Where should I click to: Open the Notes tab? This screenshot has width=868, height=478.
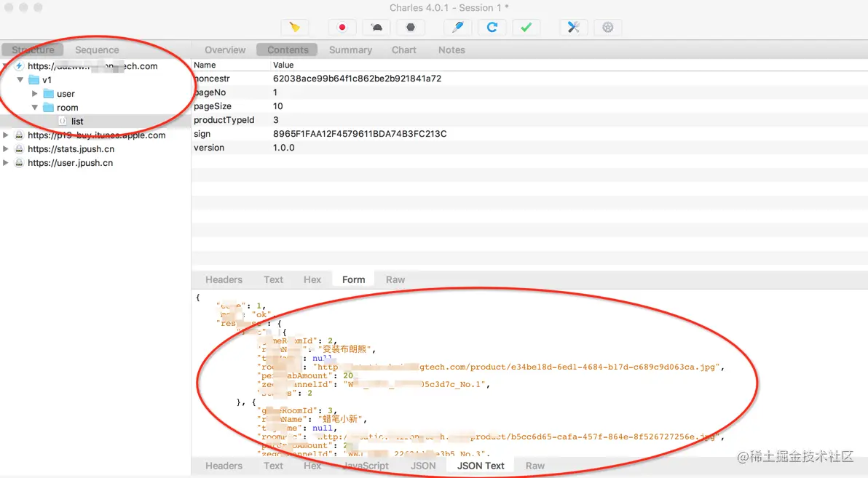coord(451,49)
